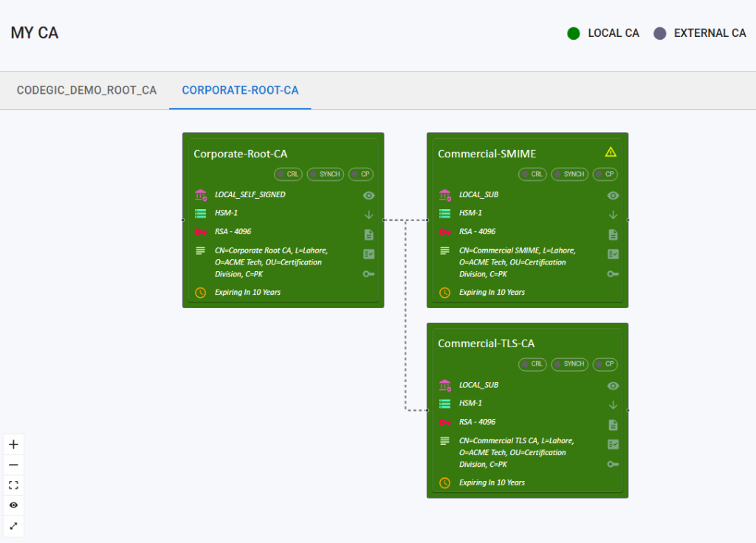756x543 pixels.
Task: Click certificate checklist icon on Corporate-Root-CA card
Action: [x=369, y=254]
